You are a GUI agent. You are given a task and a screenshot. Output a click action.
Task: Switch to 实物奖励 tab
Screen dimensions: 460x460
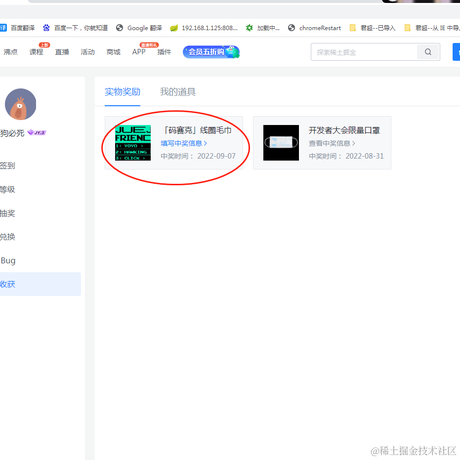click(x=122, y=92)
